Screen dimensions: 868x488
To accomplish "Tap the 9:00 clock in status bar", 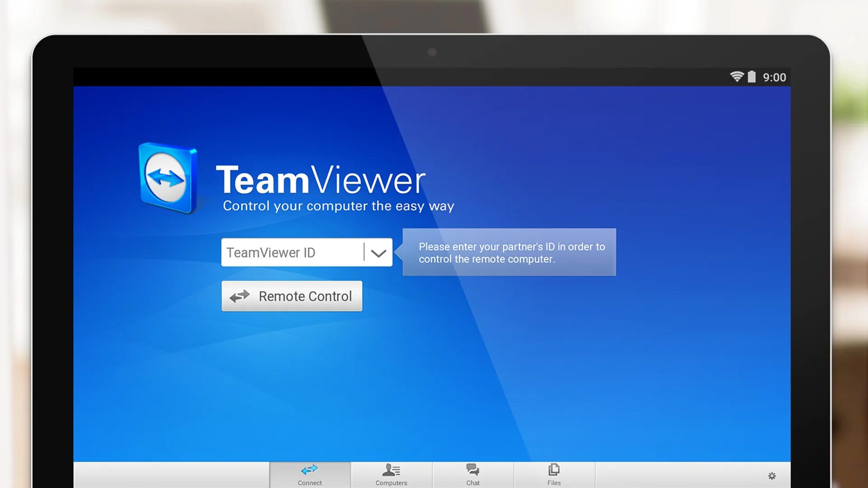I will pos(774,77).
